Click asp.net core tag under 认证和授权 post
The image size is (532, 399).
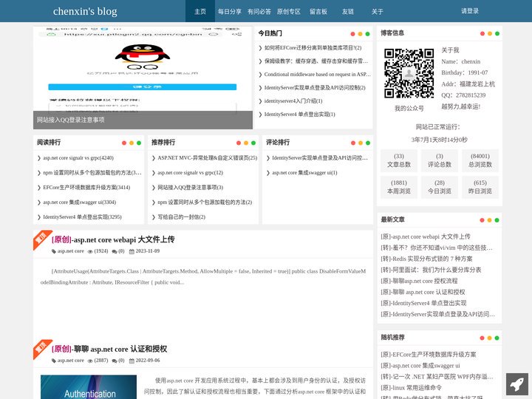pyautogui.click(x=71, y=361)
